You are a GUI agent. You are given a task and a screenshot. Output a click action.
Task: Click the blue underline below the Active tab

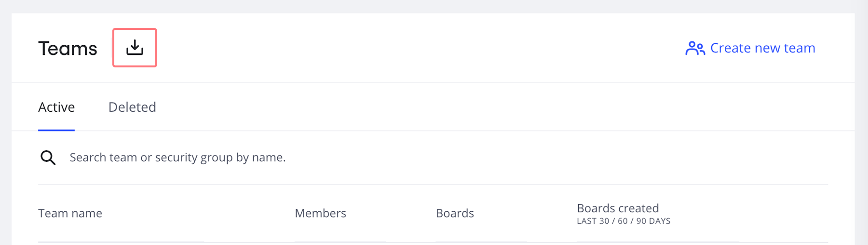[x=56, y=130]
